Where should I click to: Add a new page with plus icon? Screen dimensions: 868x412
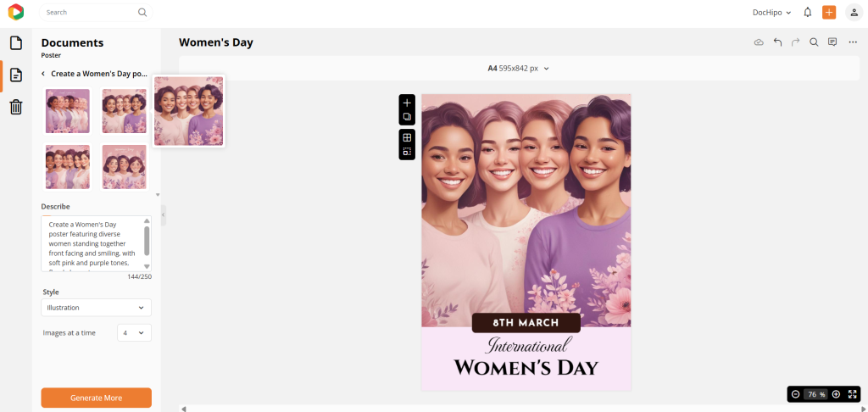407,103
